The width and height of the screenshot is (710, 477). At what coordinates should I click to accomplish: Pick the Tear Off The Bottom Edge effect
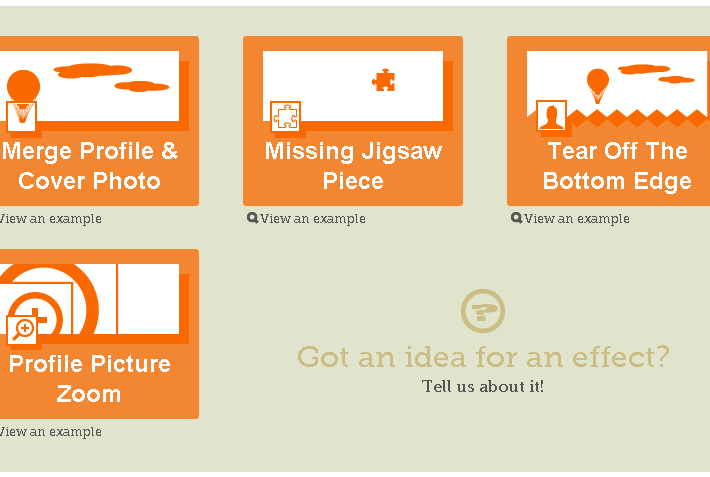pos(617,166)
